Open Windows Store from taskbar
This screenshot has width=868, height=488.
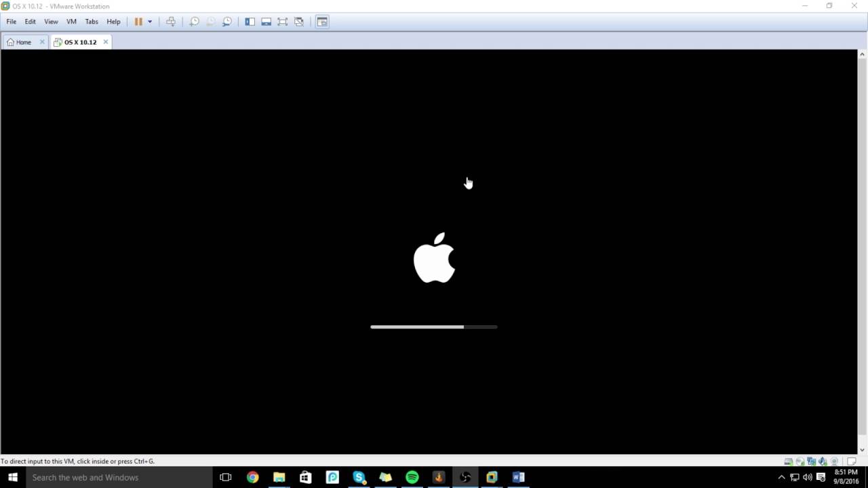pyautogui.click(x=305, y=477)
